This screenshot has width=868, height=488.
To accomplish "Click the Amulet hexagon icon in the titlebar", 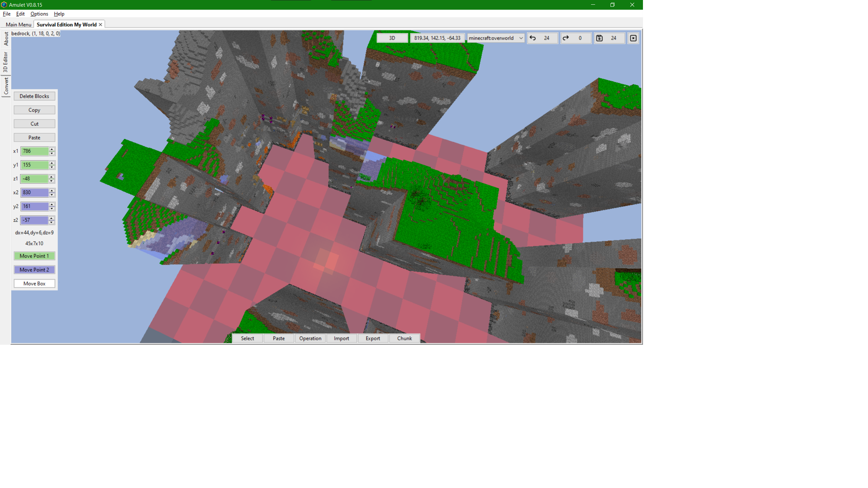I will 4,5.
